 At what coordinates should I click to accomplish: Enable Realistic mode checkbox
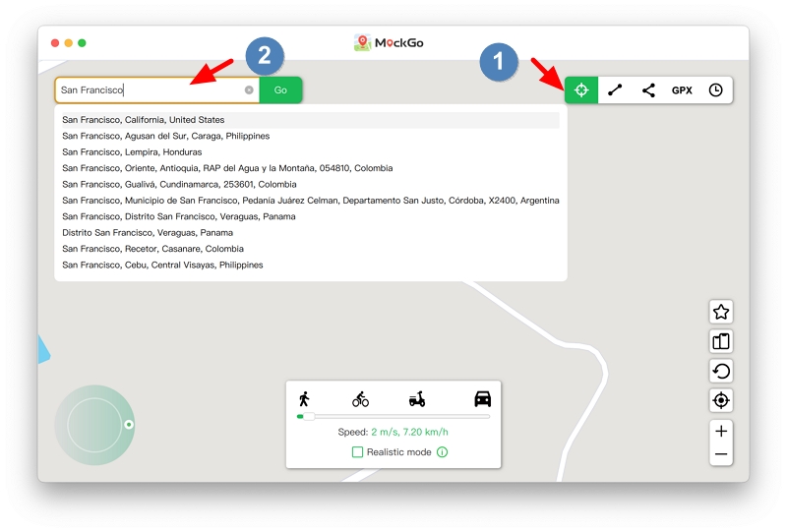(x=357, y=452)
